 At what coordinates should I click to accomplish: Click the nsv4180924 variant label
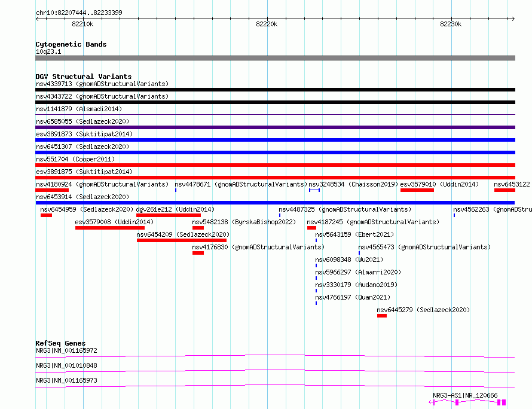point(102,184)
